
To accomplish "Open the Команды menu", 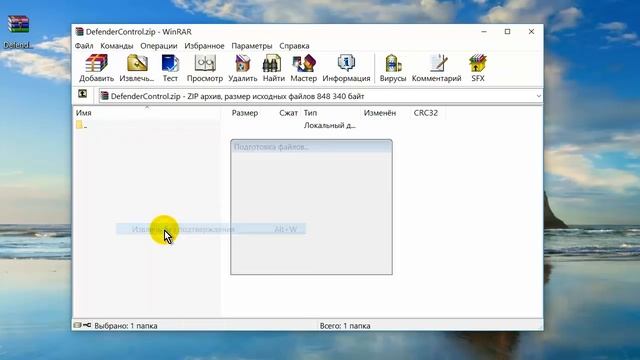I will 117,46.
